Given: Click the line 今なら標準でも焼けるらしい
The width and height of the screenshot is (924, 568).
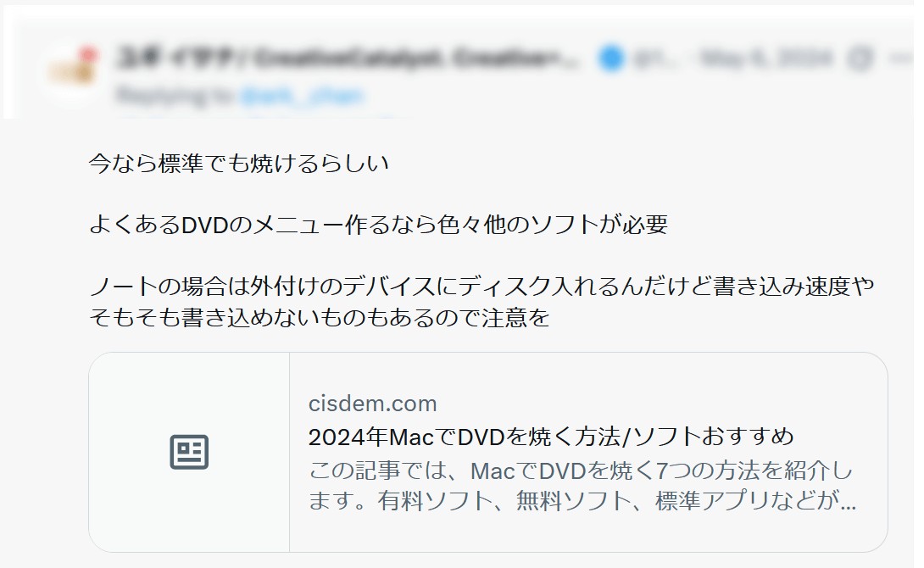Looking at the screenshot, I should tap(239, 164).
